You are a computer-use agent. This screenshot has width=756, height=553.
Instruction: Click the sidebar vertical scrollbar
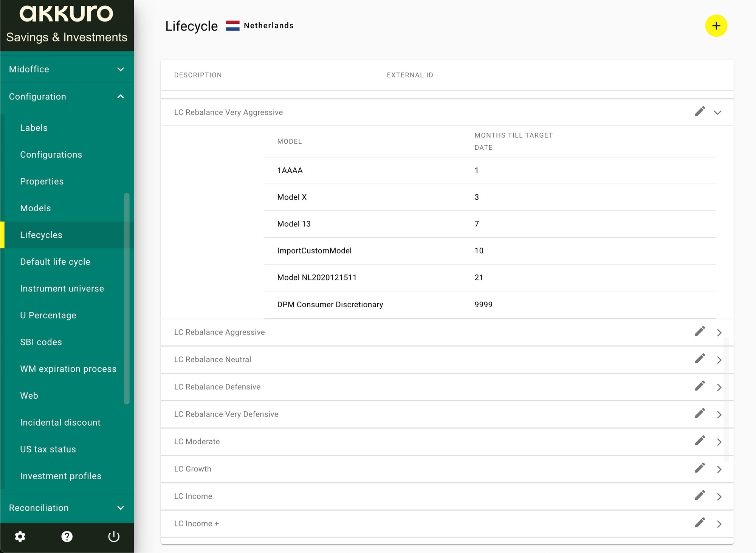[x=127, y=299]
